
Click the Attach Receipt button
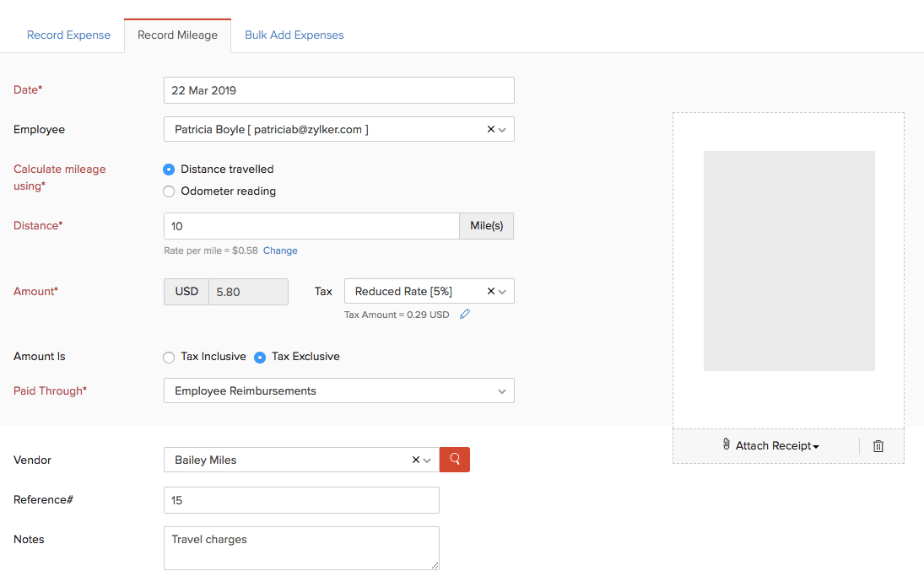771,445
